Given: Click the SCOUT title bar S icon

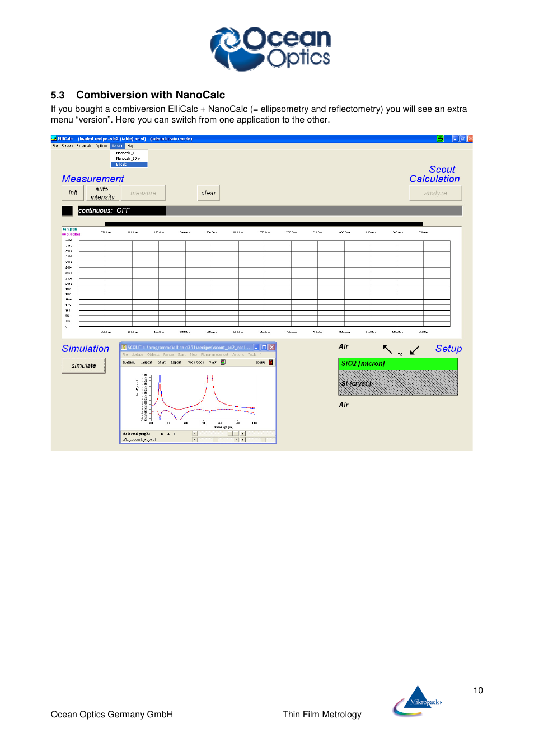Looking at the screenshot, I should (x=124, y=347).
